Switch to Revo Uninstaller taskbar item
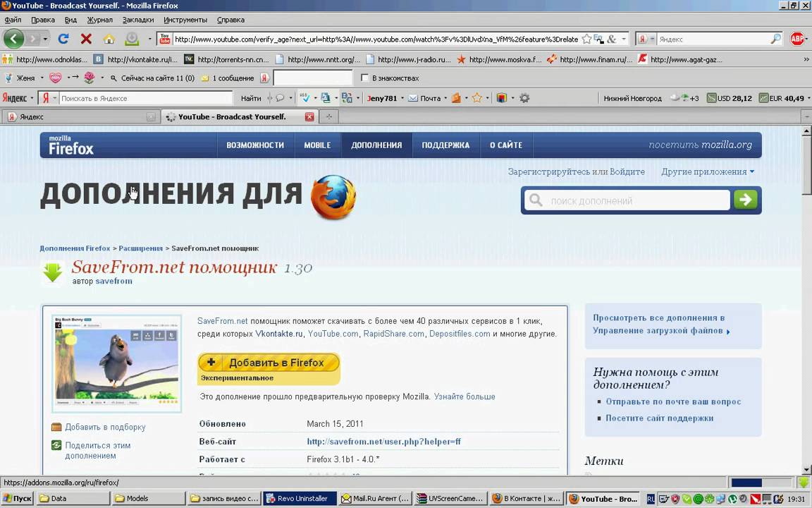 click(300, 499)
